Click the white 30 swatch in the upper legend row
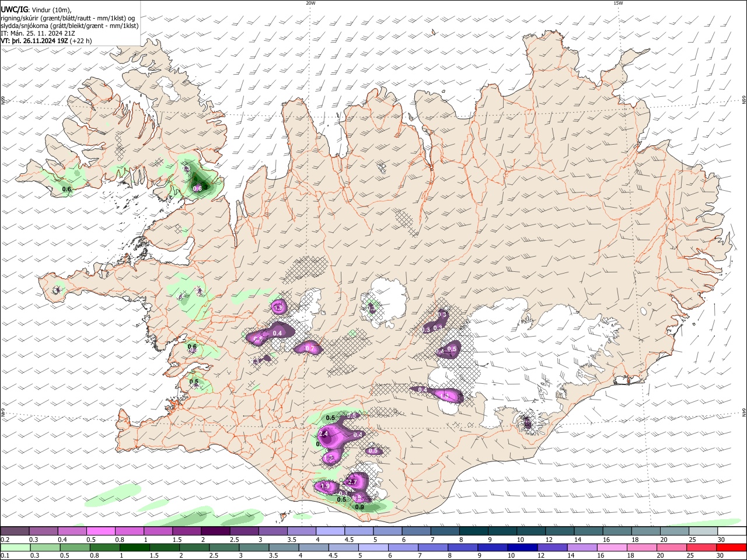The image size is (747, 560). tap(732, 531)
